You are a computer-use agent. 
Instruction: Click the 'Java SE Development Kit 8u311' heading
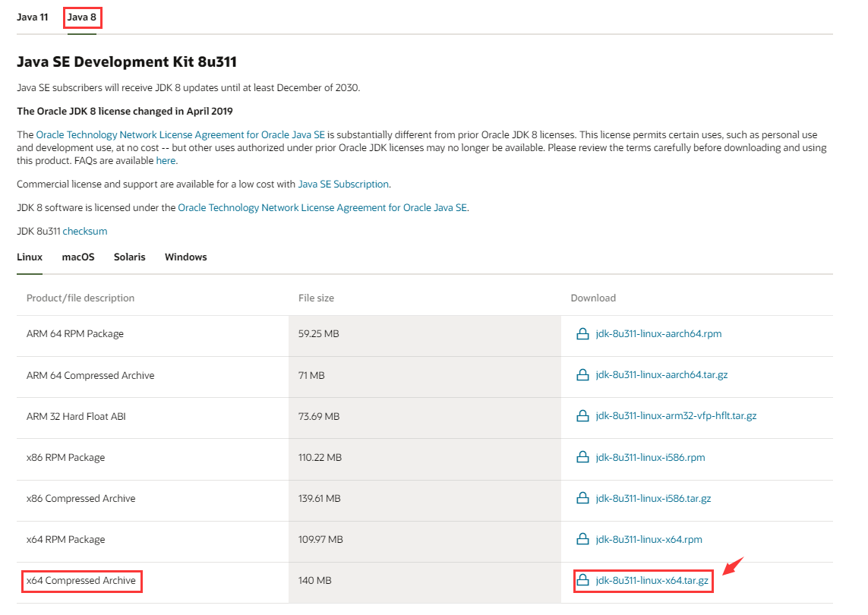click(x=127, y=61)
